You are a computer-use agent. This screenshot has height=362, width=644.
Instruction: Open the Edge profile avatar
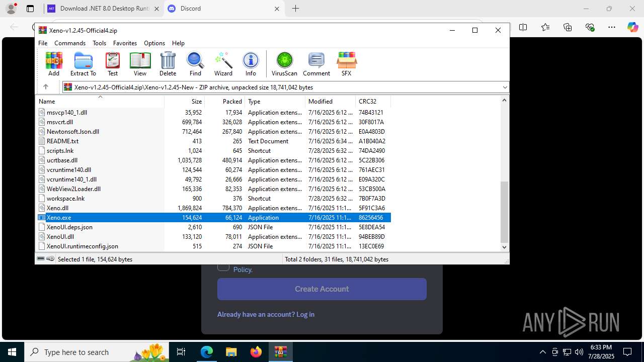[11, 9]
